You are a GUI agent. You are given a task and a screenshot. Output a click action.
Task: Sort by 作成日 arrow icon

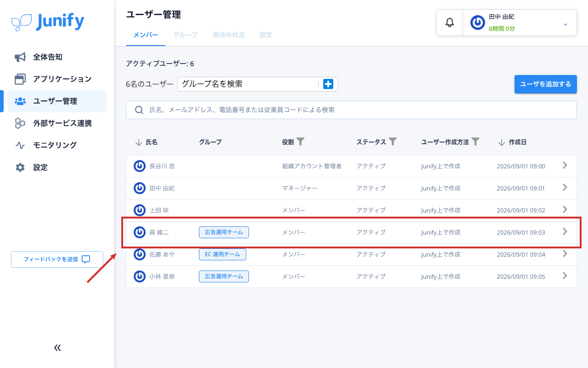click(502, 143)
